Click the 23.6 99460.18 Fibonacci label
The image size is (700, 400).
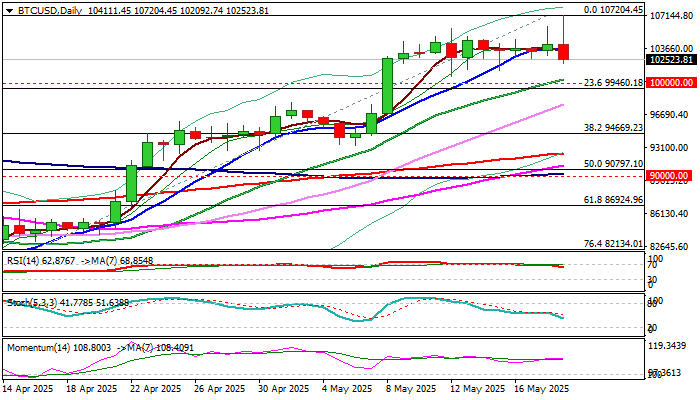(x=613, y=83)
